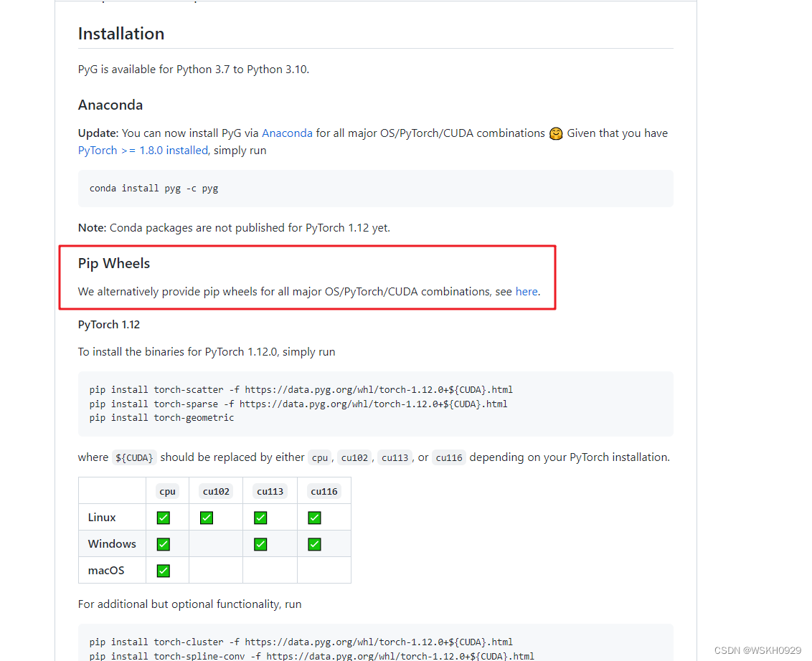812x661 pixels.
Task: Click the 'conda install pyg -c pyg' code block
Action: (x=154, y=189)
